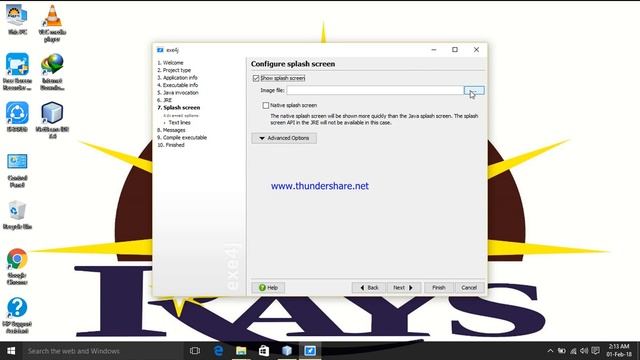Click the Finish button
The width and height of the screenshot is (640, 360).
[x=439, y=288]
